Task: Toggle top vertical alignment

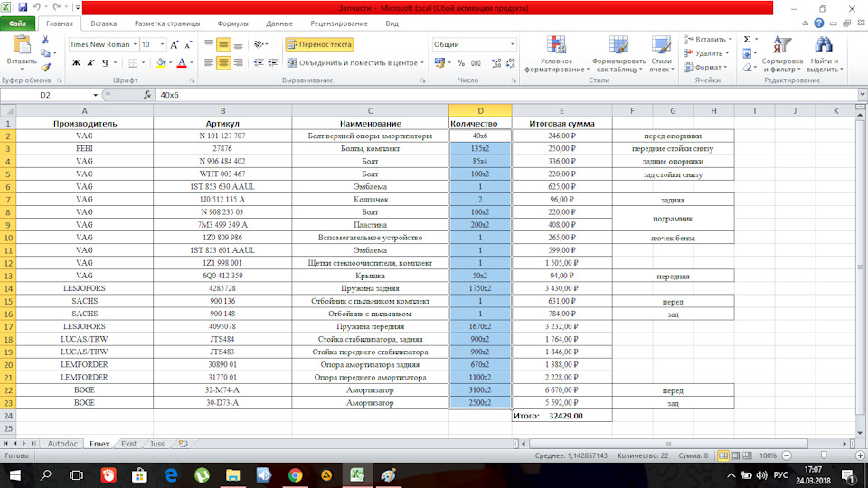Action: click(209, 44)
